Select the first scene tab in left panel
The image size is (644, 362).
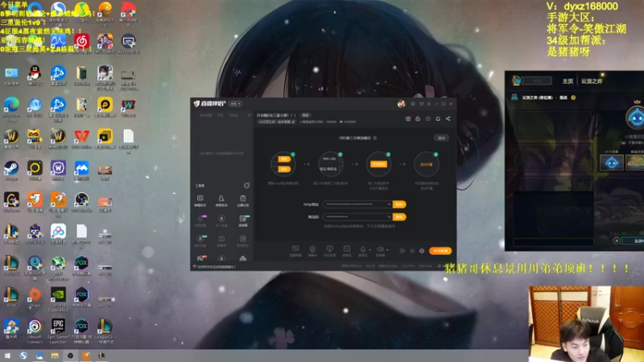pyautogui.click(x=205, y=115)
